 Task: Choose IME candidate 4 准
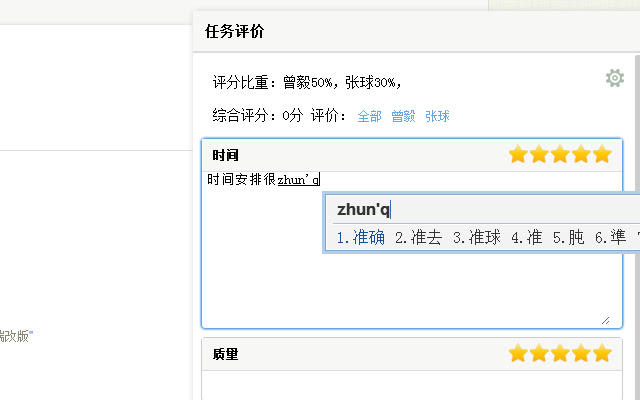[x=527, y=237]
